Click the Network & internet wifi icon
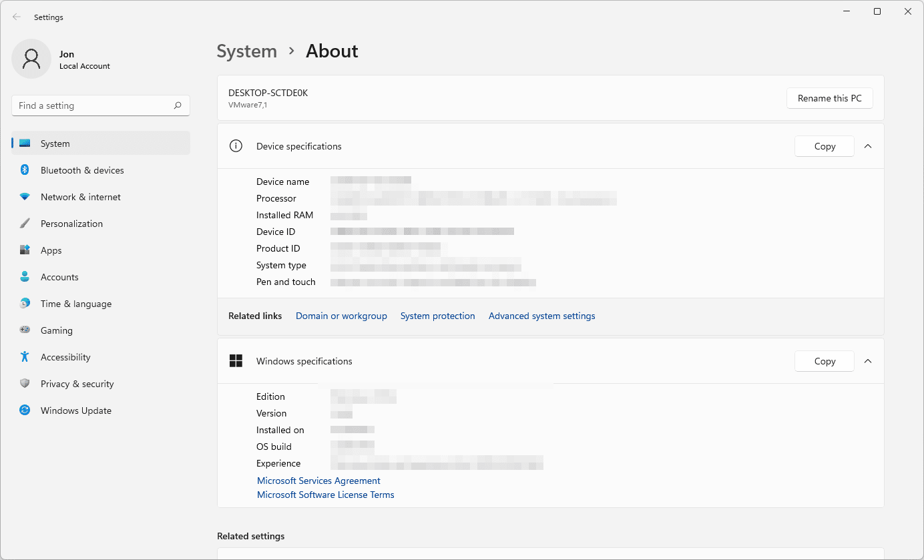Screen dimensions: 924x560 (25, 197)
